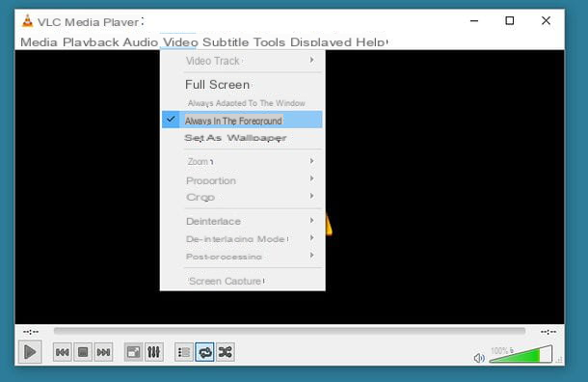This screenshot has height=382, width=588.
Task: Click the playback seek bar
Action: coord(289,331)
